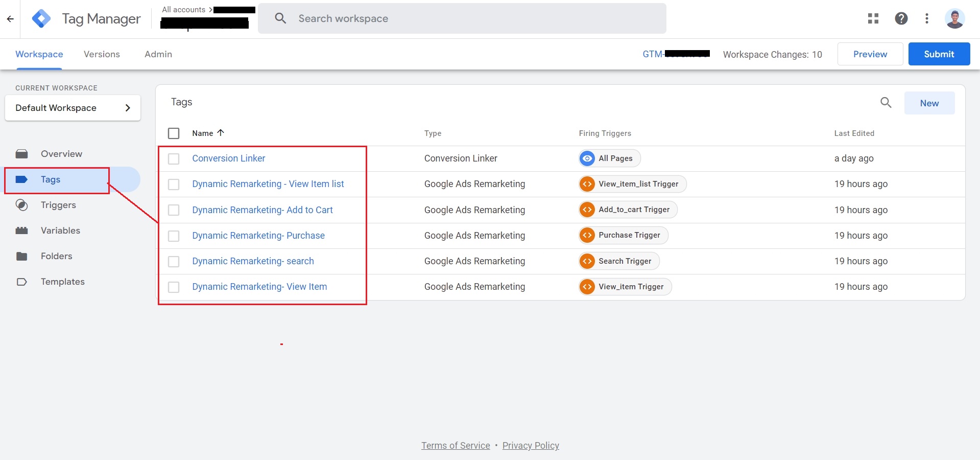Click the Tags table search icon
Screen dimensions: 980x460
click(x=886, y=103)
